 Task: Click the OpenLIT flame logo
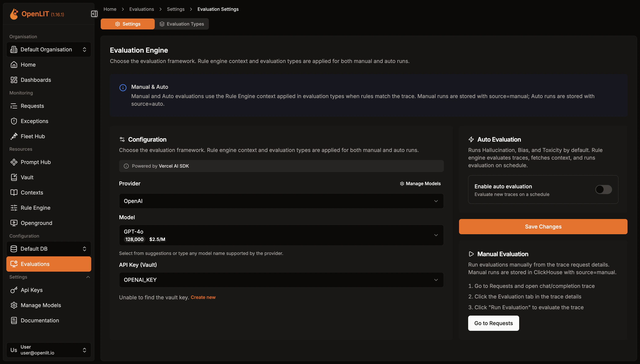[x=14, y=14]
